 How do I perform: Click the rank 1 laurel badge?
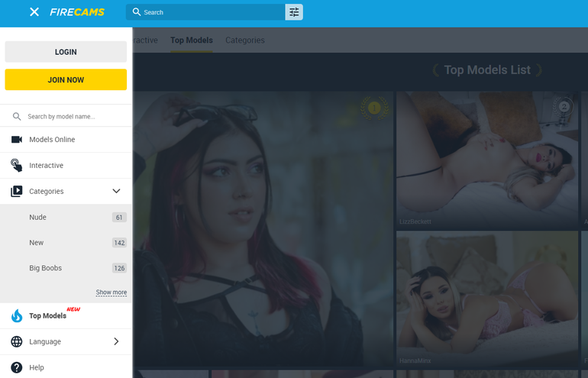point(374,108)
